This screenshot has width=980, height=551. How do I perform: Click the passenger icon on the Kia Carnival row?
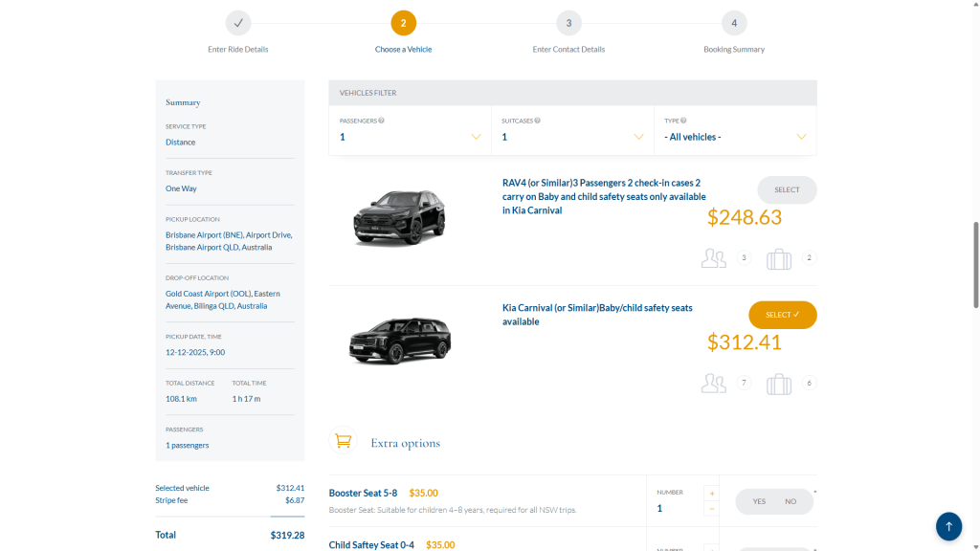[x=713, y=383]
